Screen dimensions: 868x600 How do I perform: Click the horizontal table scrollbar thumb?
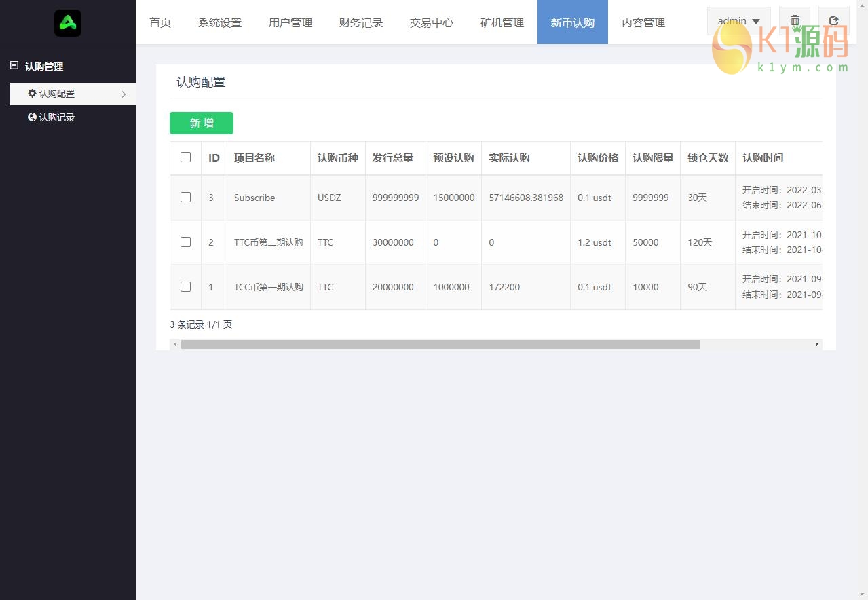440,345
